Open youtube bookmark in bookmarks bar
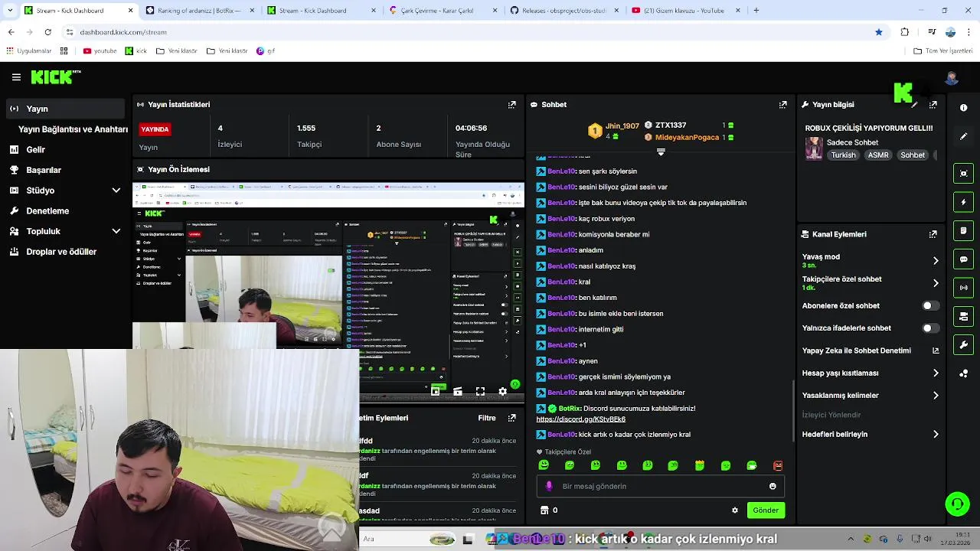Image resolution: width=980 pixels, height=551 pixels. [x=100, y=51]
